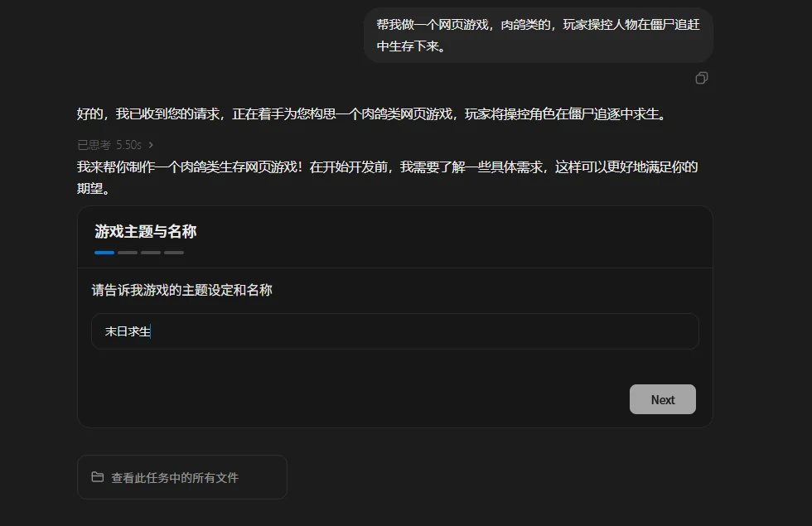Viewport: 812px width, 526px height.
Task: Click the folder icon beside 查看此任务中的所有文件
Action: click(98, 477)
